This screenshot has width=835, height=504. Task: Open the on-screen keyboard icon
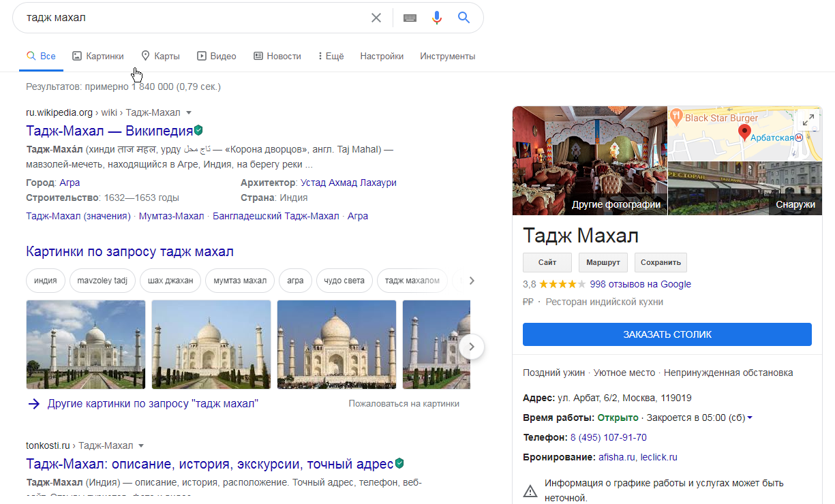click(x=410, y=18)
